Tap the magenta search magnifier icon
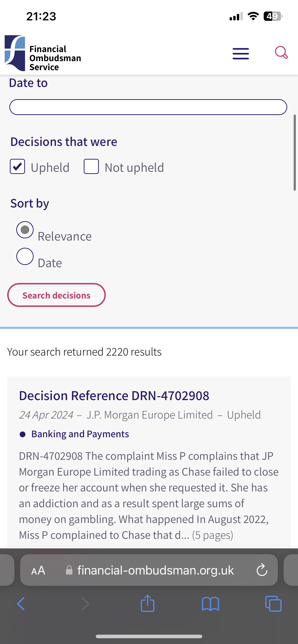298x644 pixels. [x=281, y=52]
